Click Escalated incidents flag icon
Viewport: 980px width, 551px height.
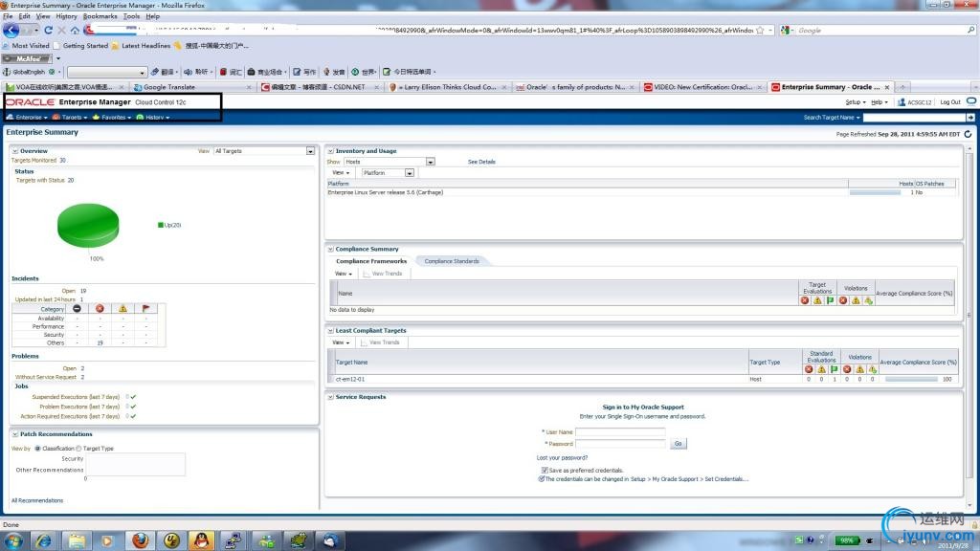click(145, 309)
